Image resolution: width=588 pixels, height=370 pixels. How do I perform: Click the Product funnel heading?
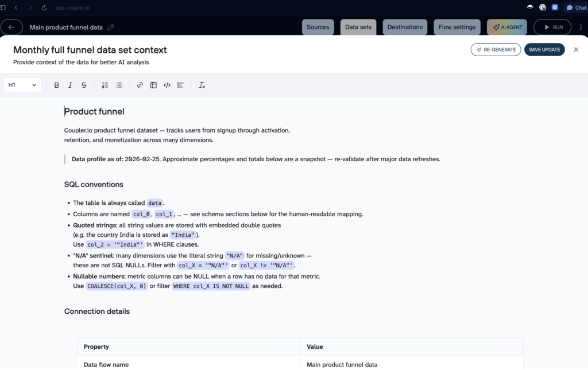tap(94, 112)
